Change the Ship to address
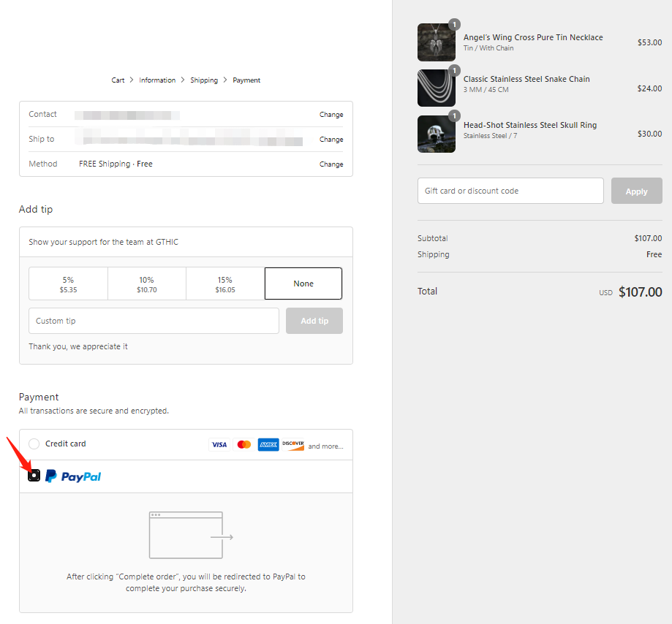 click(x=331, y=140)
